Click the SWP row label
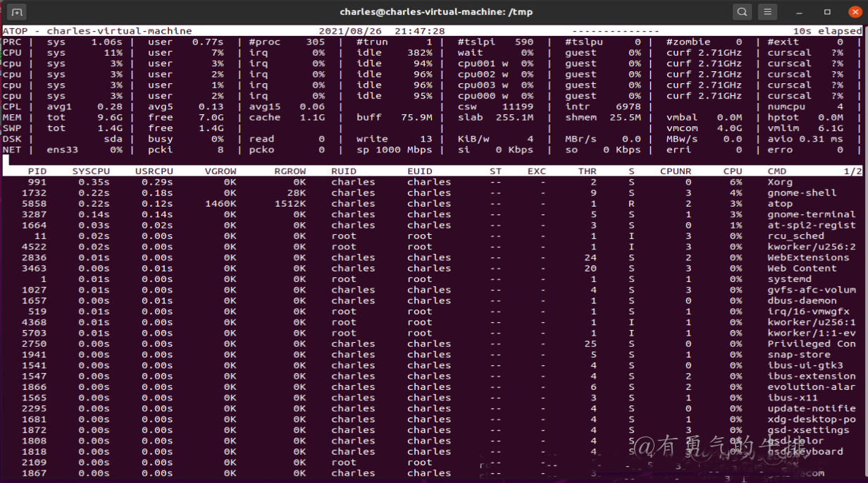 12,128
